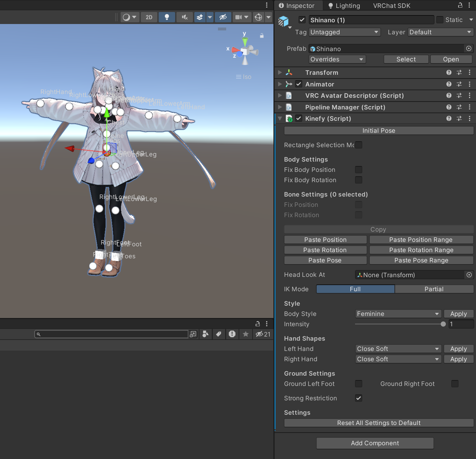Switch to the Lighting tab
The image size is (476, 459).
pos(344,5)
